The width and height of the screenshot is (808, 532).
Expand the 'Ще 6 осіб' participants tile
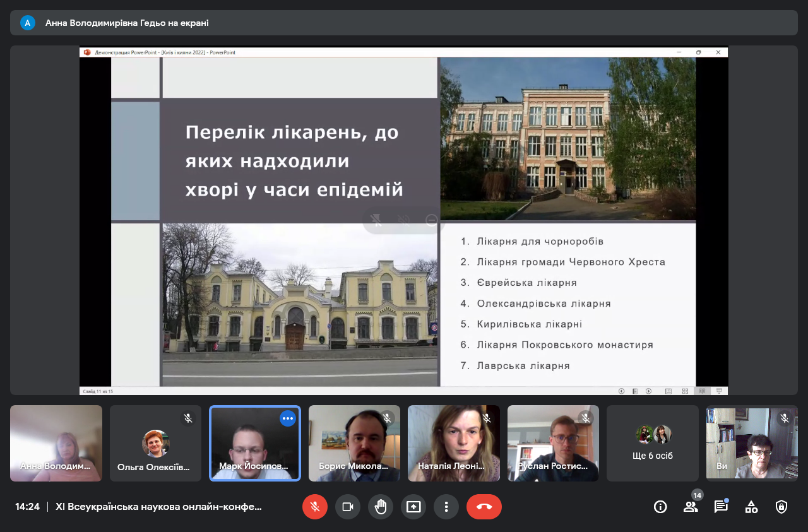(x=653, y=443)
